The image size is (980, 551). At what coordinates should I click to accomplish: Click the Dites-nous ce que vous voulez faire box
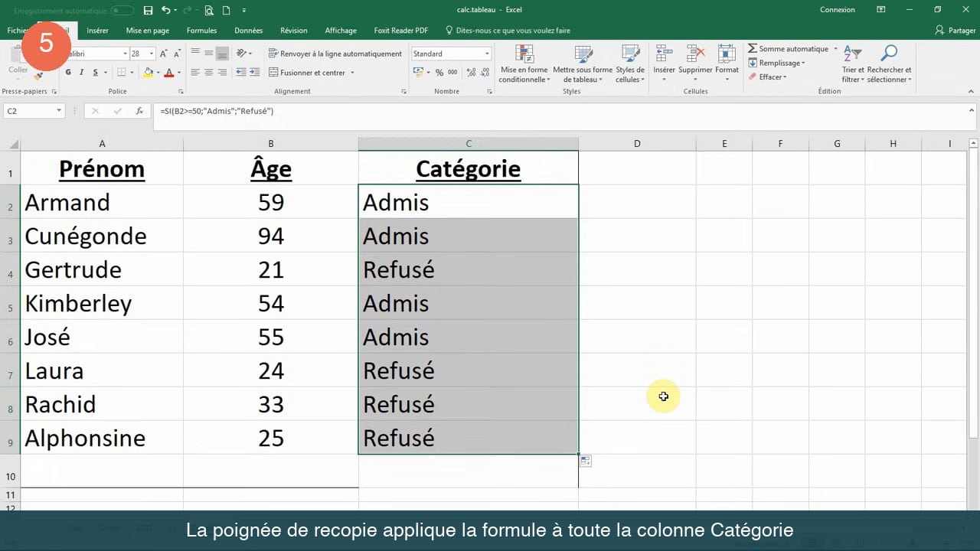[x=508, y=31]
